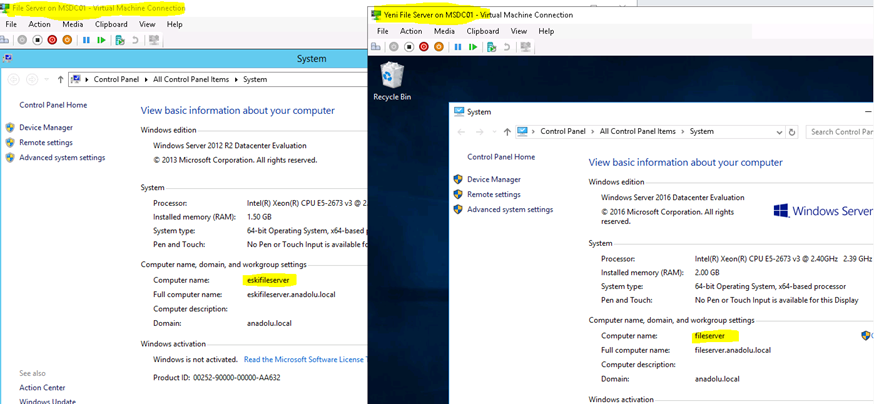Open Help menu in Yeni File Server window

coord(546,31)
